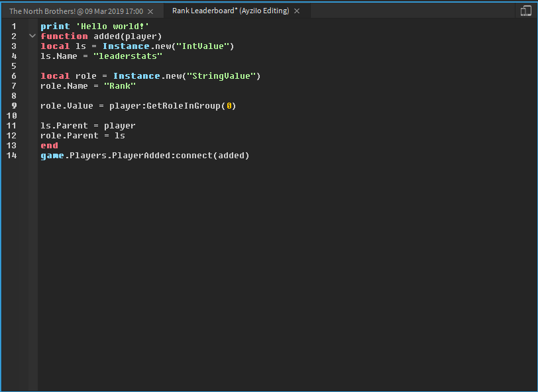Screen dimensions: 538x392
Task: Click the 'leaderstats' string on line 4
Action: pyautogui.click(x=128, y=56)
